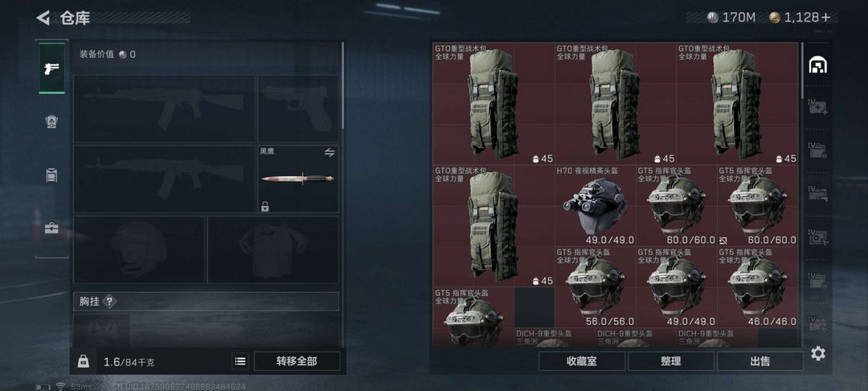The image size is (868, 391).
Task: Open the weapons tab with pistol icon
Action: [52, 68]
